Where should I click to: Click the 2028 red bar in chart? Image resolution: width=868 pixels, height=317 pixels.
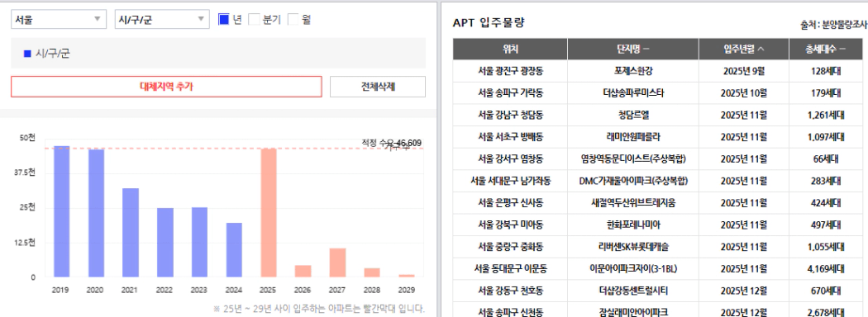372,272
